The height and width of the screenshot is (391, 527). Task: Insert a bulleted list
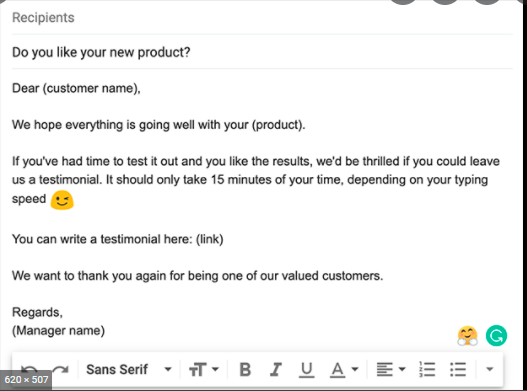point(458,369)
